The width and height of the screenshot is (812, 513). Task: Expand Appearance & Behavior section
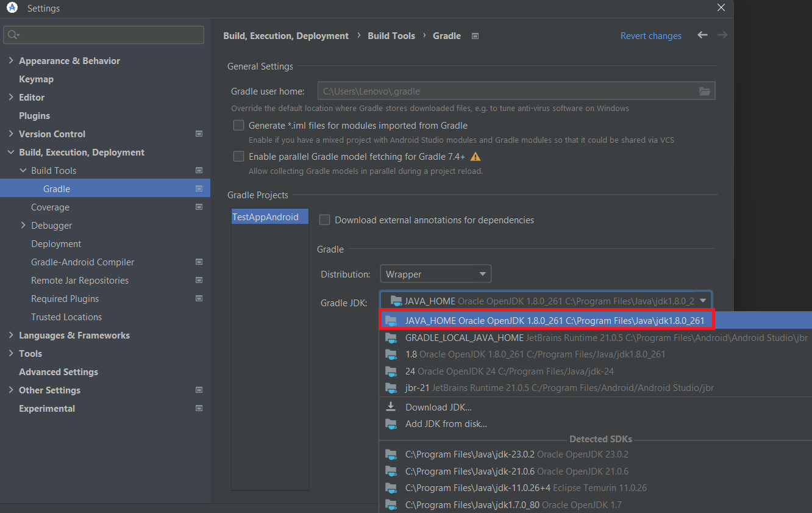pyautogui.click(x=11, y=60)
